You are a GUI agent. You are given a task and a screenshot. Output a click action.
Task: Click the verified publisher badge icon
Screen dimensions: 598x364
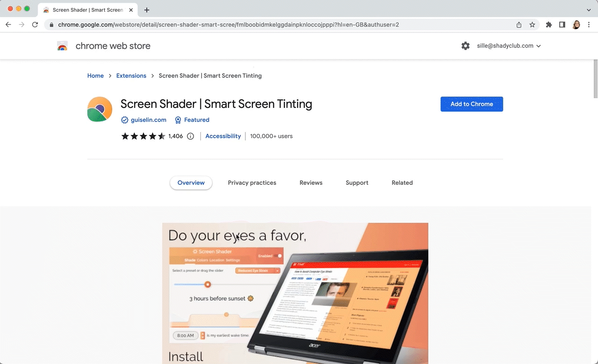click(x=125, y=120)
